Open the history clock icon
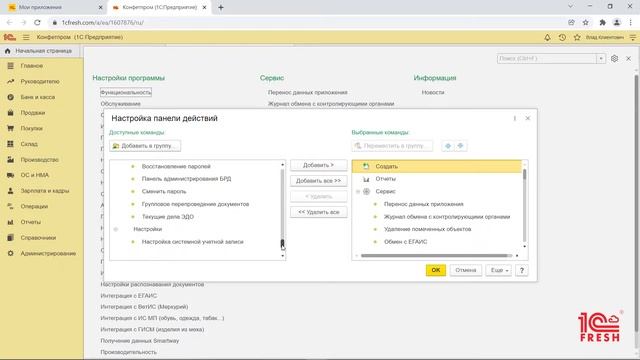The image size is (640, 360). point(562,37)
